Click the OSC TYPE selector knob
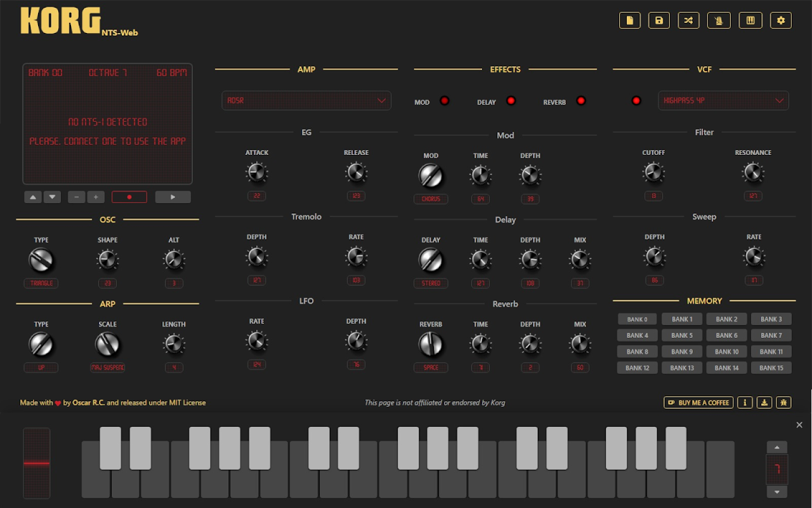This screenshot has width=812, height=508. click(x=41, y=260)
